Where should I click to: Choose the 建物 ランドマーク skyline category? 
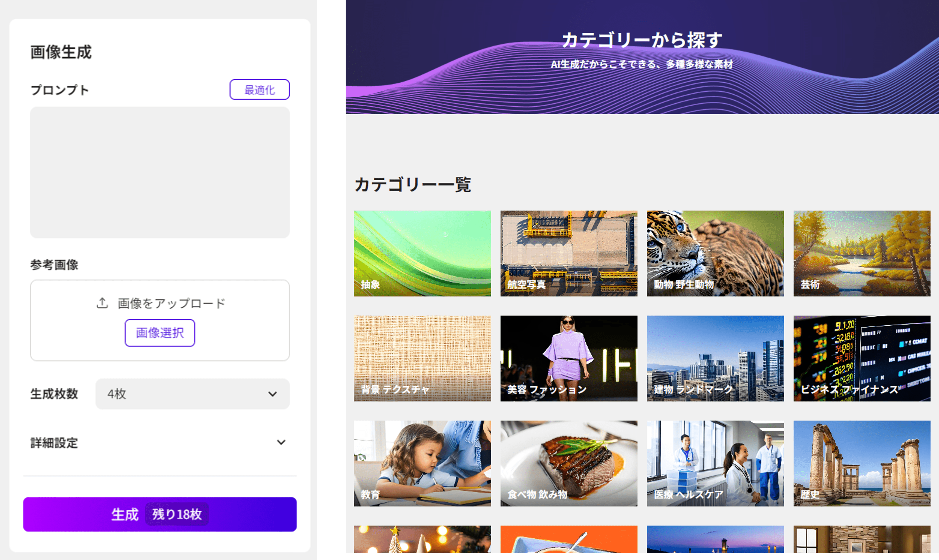point(715,358)
